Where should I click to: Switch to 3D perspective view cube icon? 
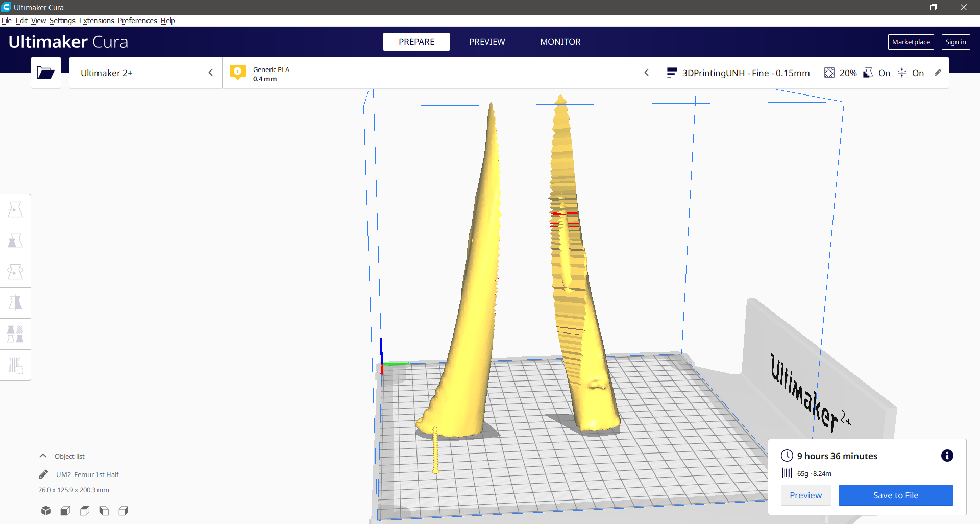(x=46, y=510)
